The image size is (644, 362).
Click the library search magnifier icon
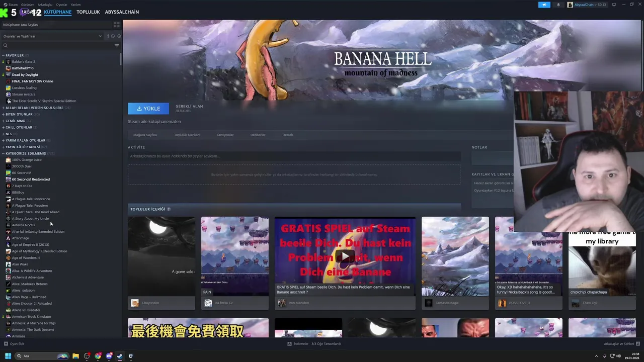pos(6,46)
